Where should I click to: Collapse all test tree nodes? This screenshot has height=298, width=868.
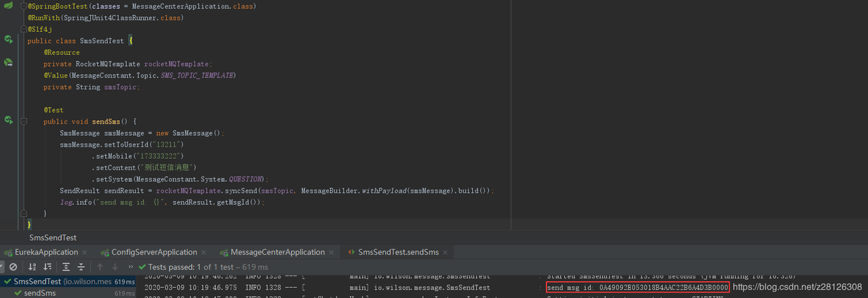[81, 267]
